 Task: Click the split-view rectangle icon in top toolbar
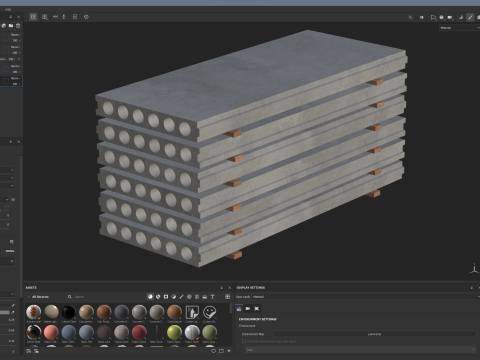[75, 17]
